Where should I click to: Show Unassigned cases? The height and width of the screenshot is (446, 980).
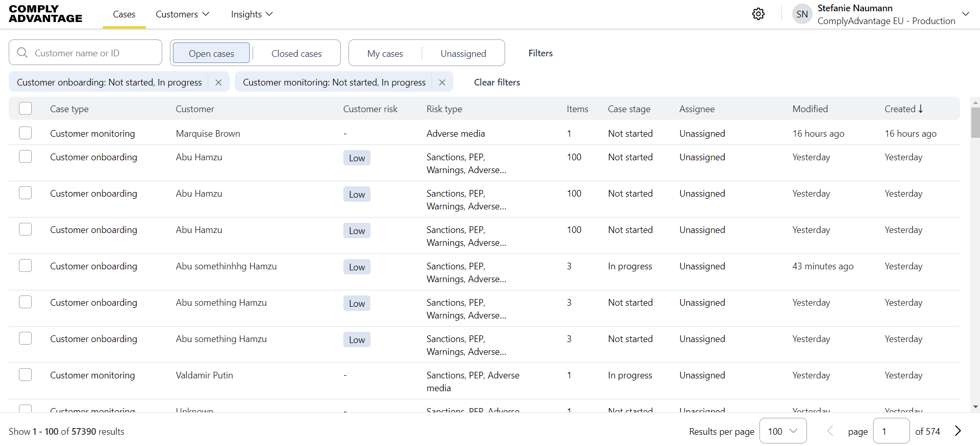click(463, 53)
